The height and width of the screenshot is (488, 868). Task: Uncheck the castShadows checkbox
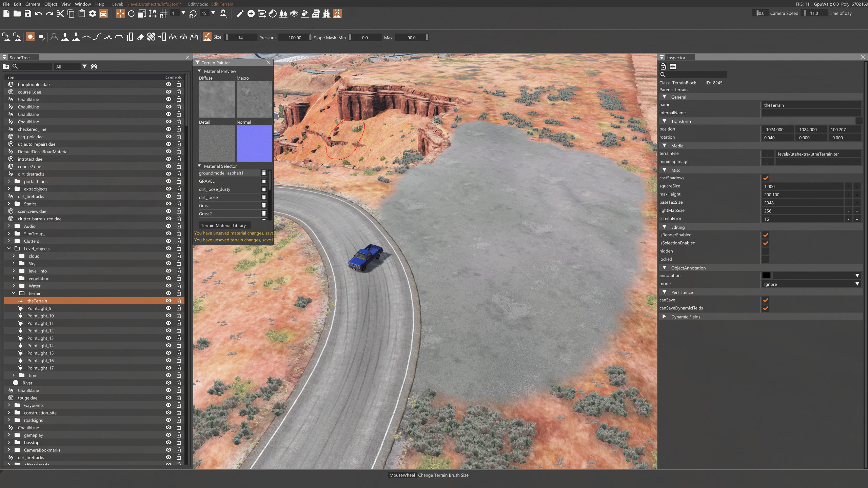pos(766,178)
